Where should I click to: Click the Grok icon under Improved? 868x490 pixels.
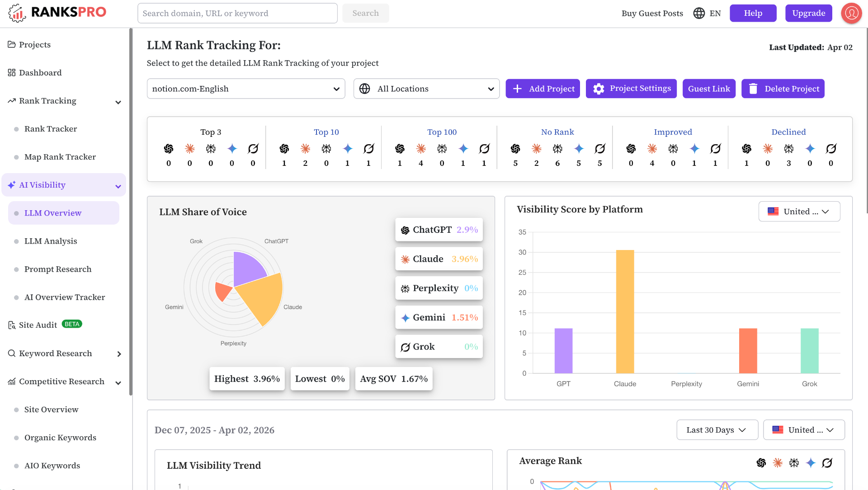click(715, 149)
